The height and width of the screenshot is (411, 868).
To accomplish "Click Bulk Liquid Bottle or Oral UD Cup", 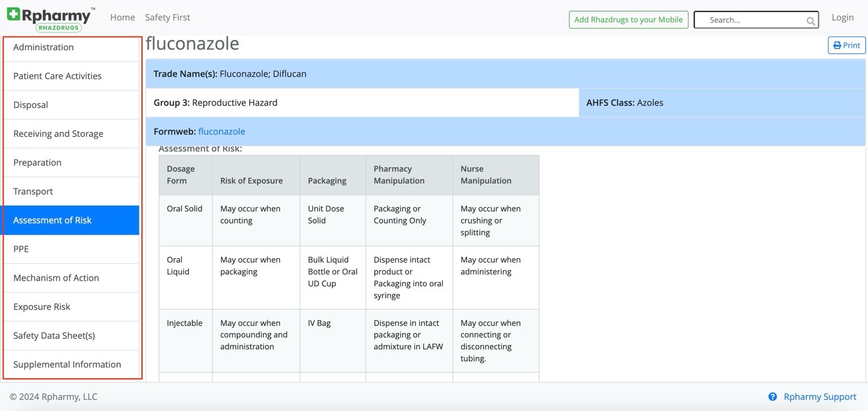I will pos(333,278).
